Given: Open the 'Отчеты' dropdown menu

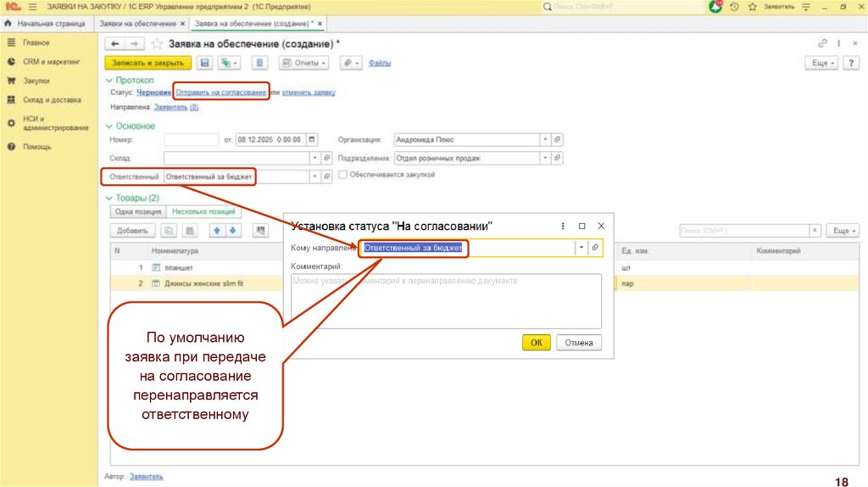Looking at the screenshot, I should click(304, 63).
